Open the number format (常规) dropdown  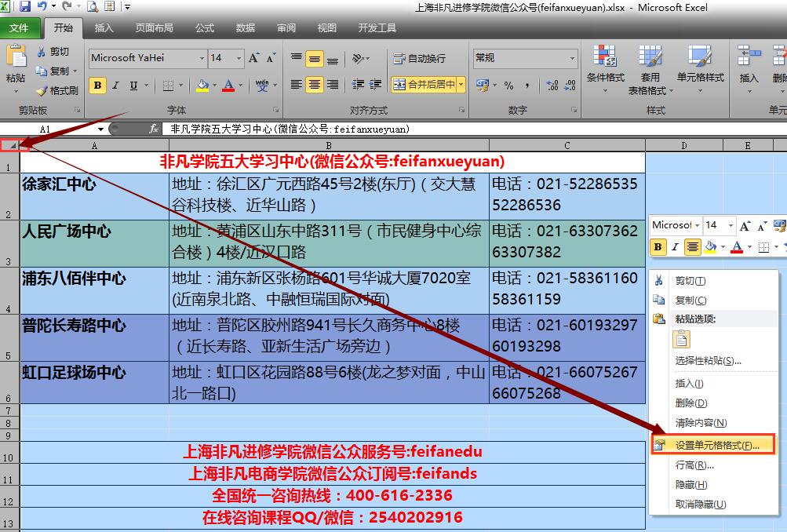[x=572, y=58]
